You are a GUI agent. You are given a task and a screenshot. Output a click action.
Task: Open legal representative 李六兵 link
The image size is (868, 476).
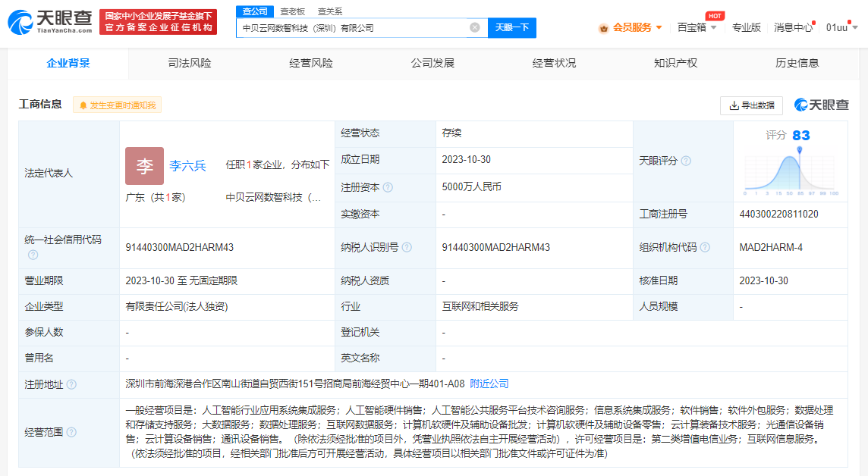click(x=187, y=165)
